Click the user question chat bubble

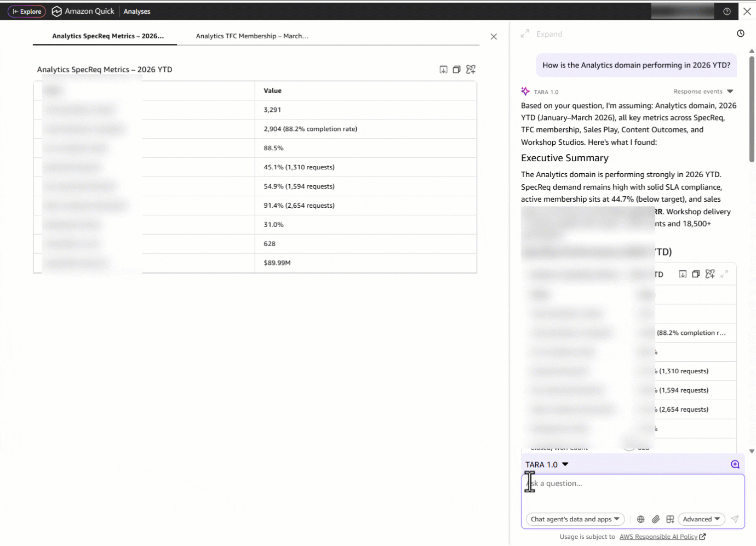[636, 65]
